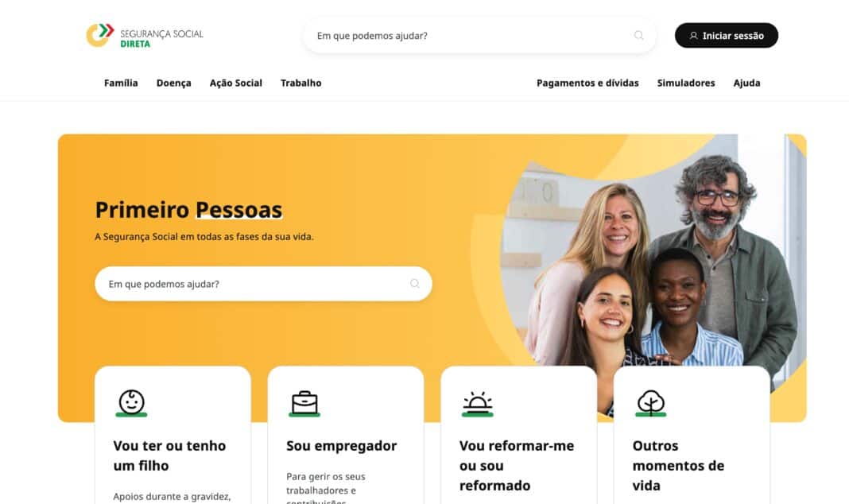Click the Iniciar sessão button
The image size is (849, 504).
(727, 35)
